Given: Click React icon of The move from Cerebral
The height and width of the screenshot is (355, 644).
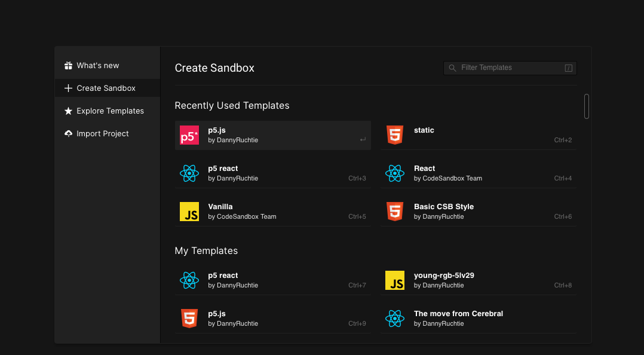Looking at the screenshot, I should click(395, 319).
